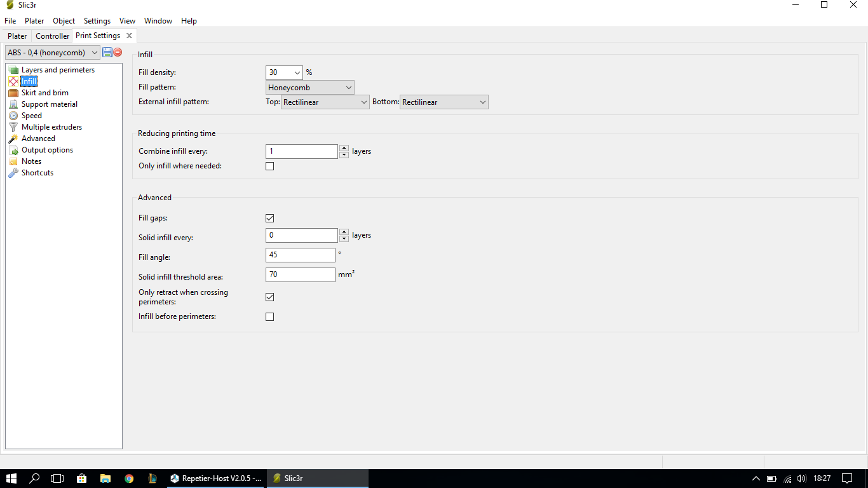
Task: Select the Skirt and brim section
Action: tap(44, 93)
